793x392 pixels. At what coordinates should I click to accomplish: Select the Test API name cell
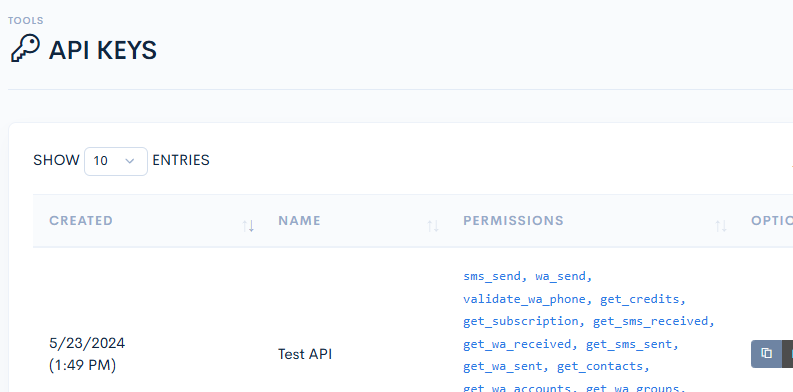pyautogui.click(x=305, y=354)
